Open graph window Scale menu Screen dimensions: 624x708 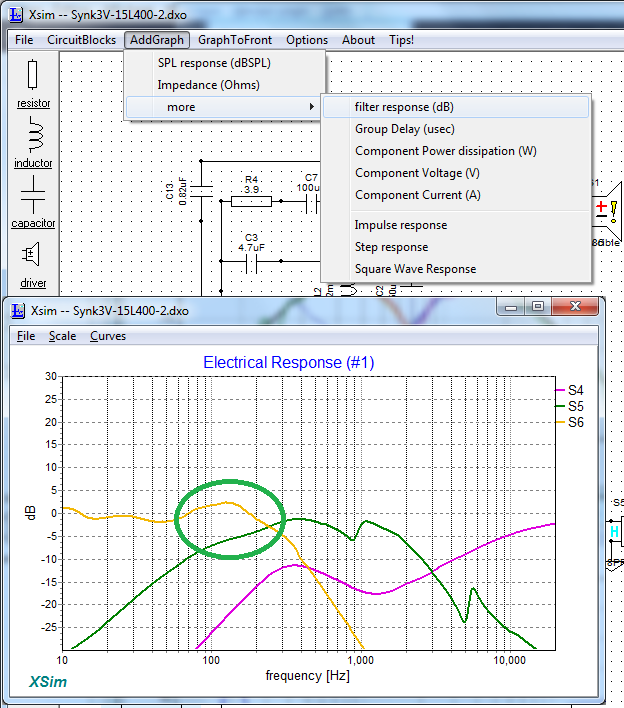[62, 336]
